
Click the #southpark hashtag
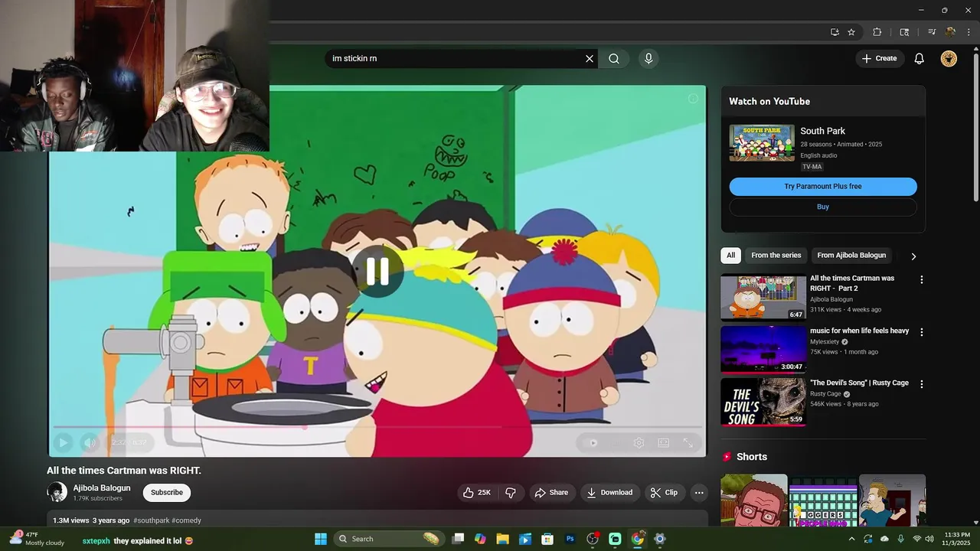click(152, 520)
